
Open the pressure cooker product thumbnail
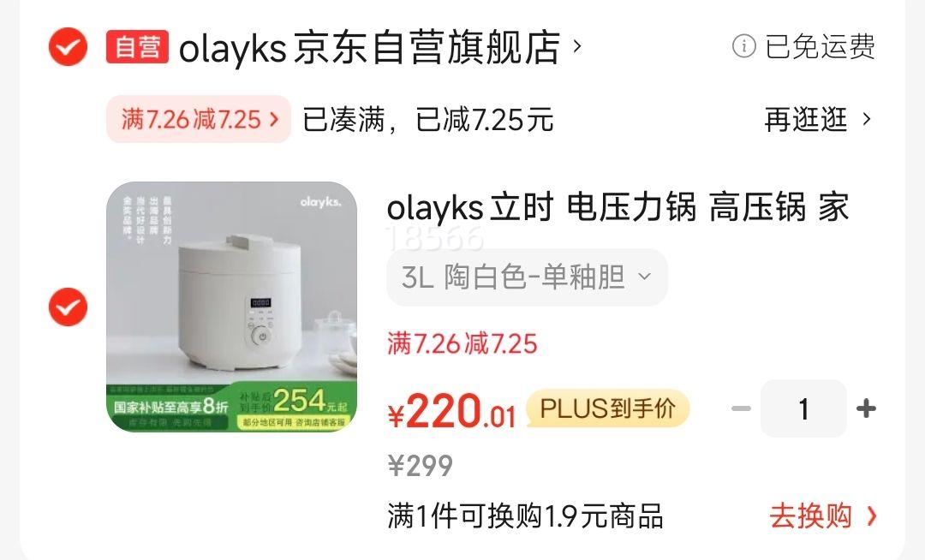click(x=232, y=307)
